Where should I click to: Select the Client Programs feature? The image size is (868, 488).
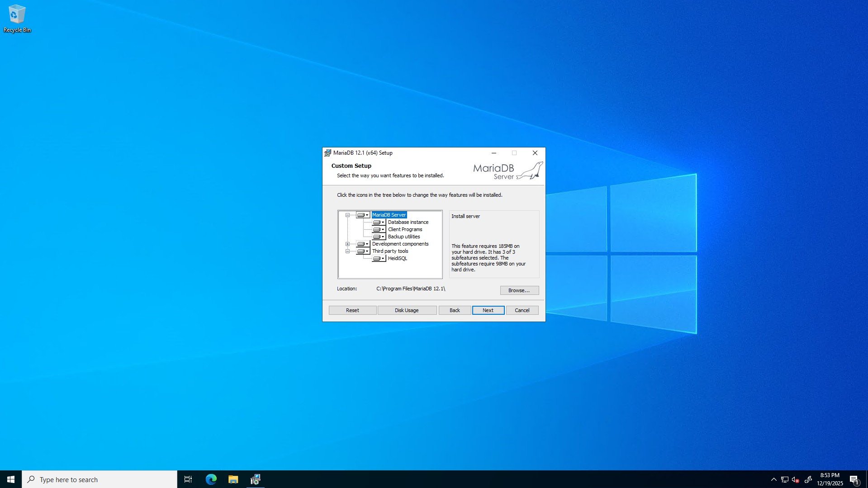tap(405, 229)
